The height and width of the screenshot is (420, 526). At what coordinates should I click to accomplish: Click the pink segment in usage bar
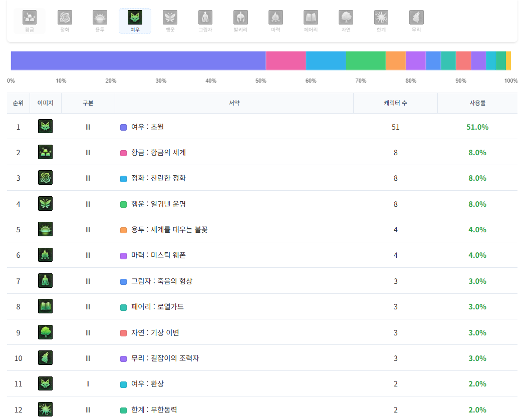point(286,61)
